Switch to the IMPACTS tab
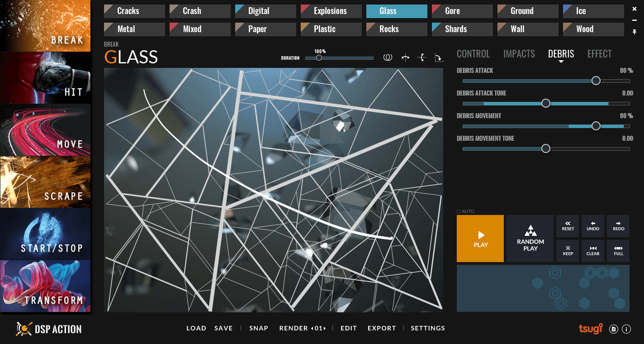 [x=519, y=53]
